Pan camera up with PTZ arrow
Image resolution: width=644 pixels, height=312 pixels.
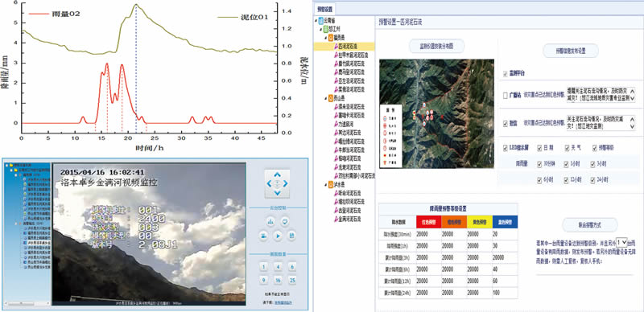277,174
